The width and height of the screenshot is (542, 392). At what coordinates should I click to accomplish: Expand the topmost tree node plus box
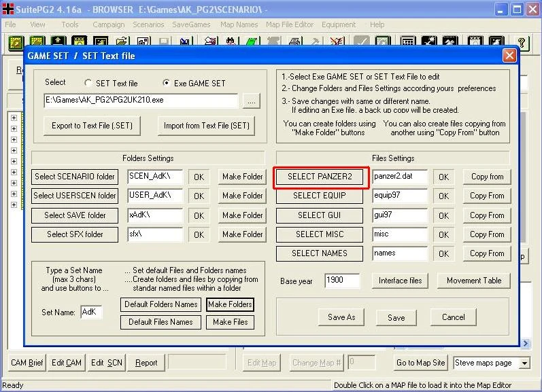tap(14, 118)
